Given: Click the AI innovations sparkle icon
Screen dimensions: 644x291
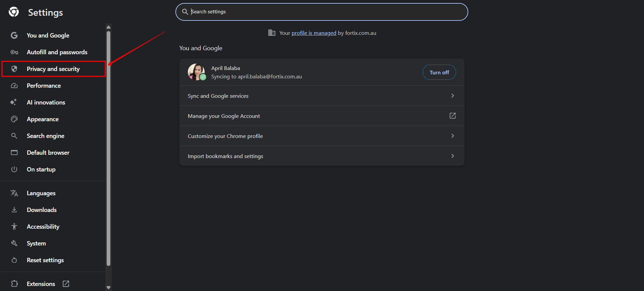Looking at the screenshot, I should tap(14, 102).
